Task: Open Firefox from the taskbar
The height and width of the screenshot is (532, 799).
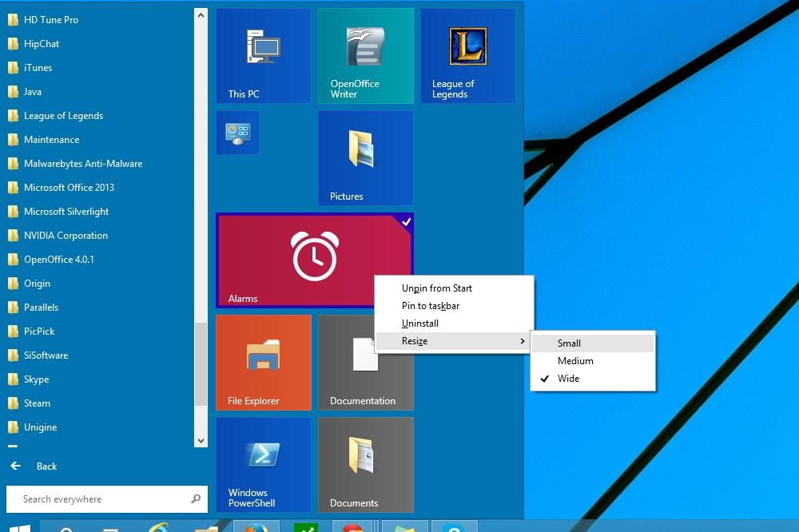Action: tap(256, 526)
